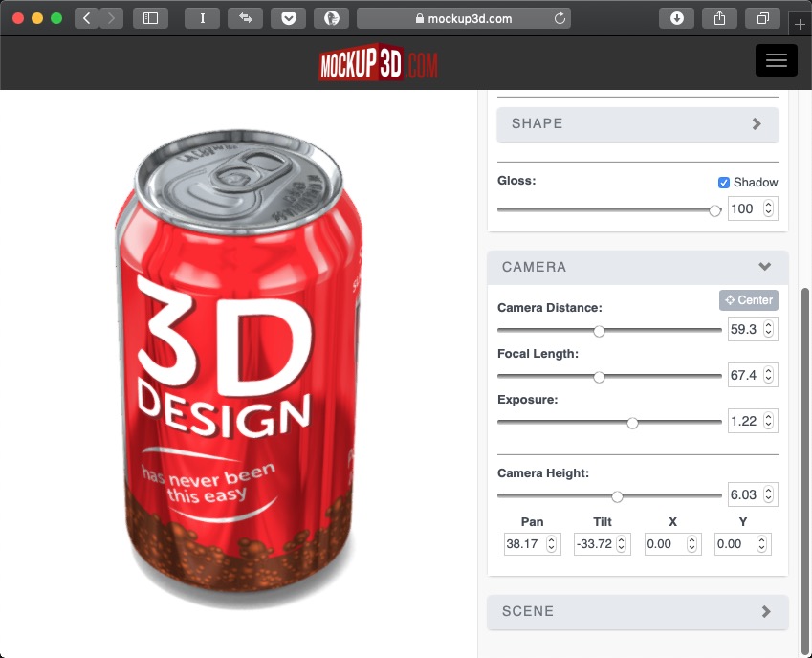Open a new tab with plus icon
812x658 pixels.
point(800,22)
